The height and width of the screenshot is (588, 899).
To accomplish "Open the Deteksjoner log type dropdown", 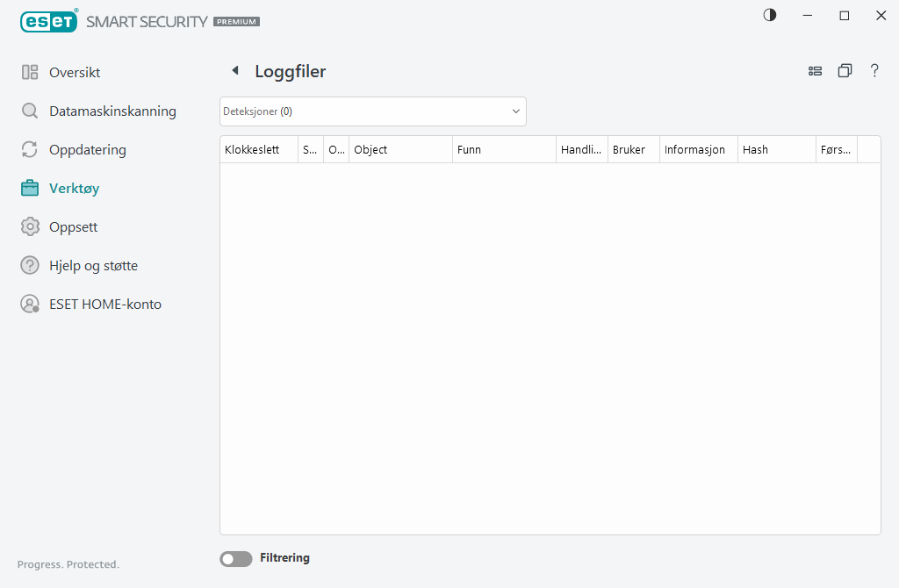I will (x=372, y=111).
